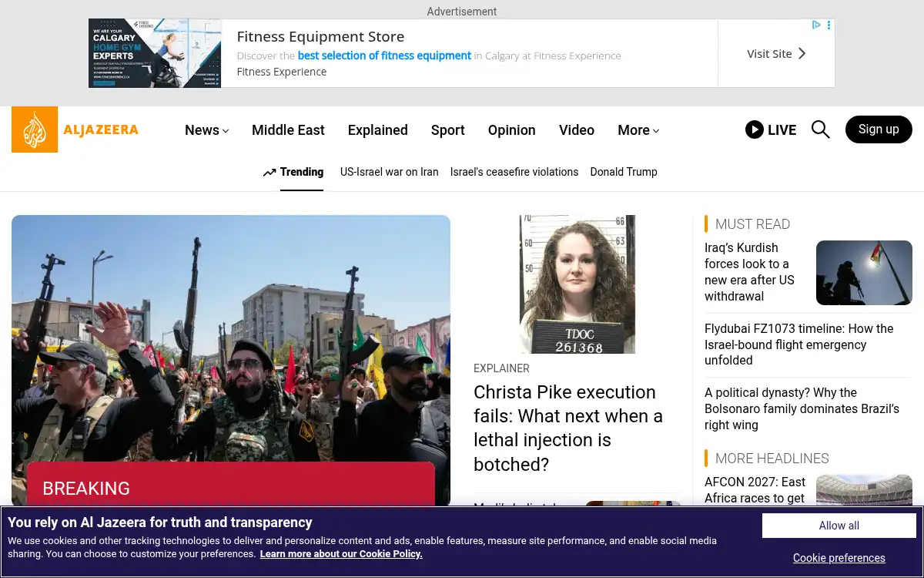Open the search magnifier icon
This screenshot has height=578, width=924.
(821, 129)
